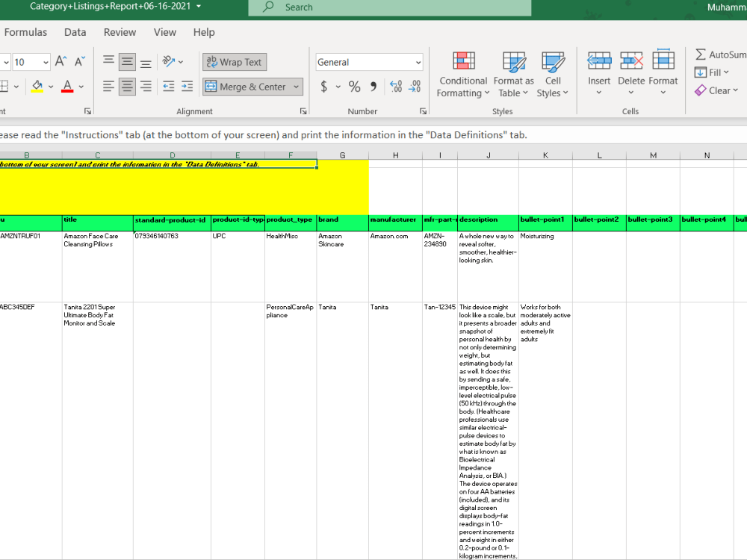
Task: Open Conditional Formatting options
Action: point(464,74)
